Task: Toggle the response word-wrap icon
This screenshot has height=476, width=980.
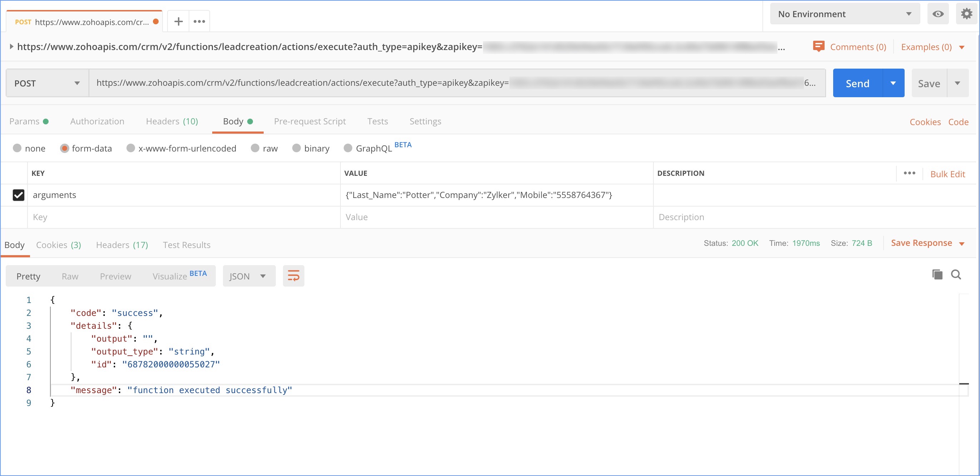Action: point(293,276)
